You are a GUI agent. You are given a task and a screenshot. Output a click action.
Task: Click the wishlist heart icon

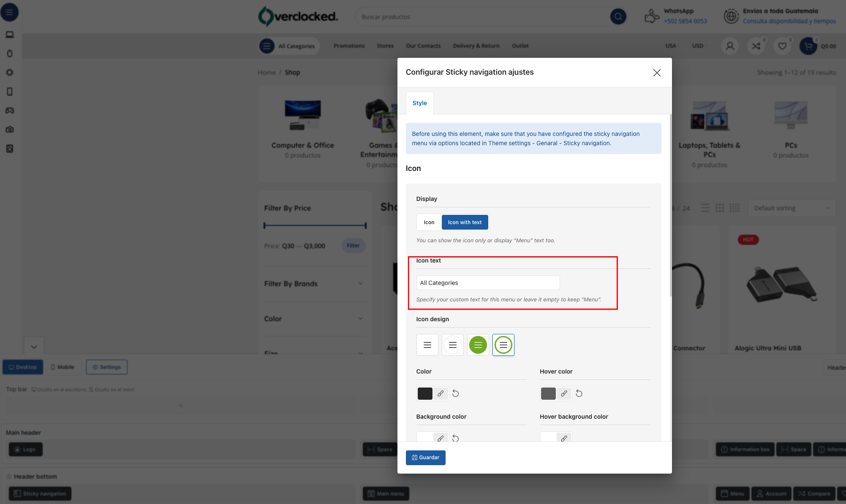point(782,46)
